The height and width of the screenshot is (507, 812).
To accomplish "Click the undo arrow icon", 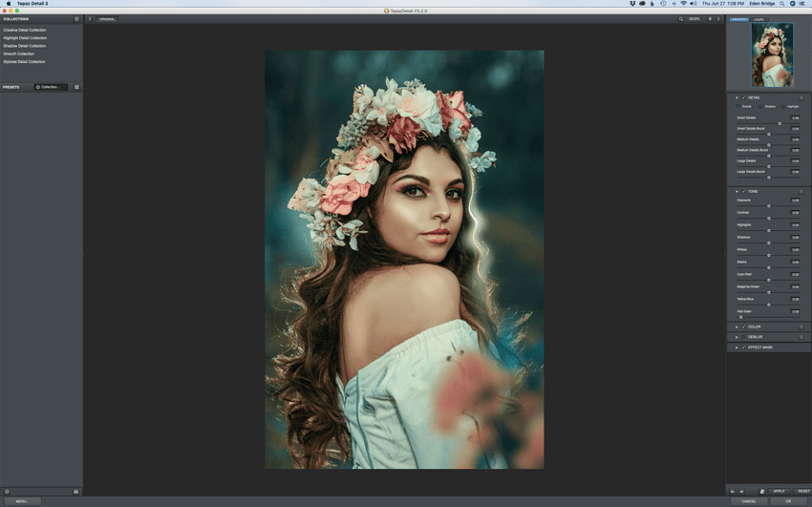I will tap(733, 491).
